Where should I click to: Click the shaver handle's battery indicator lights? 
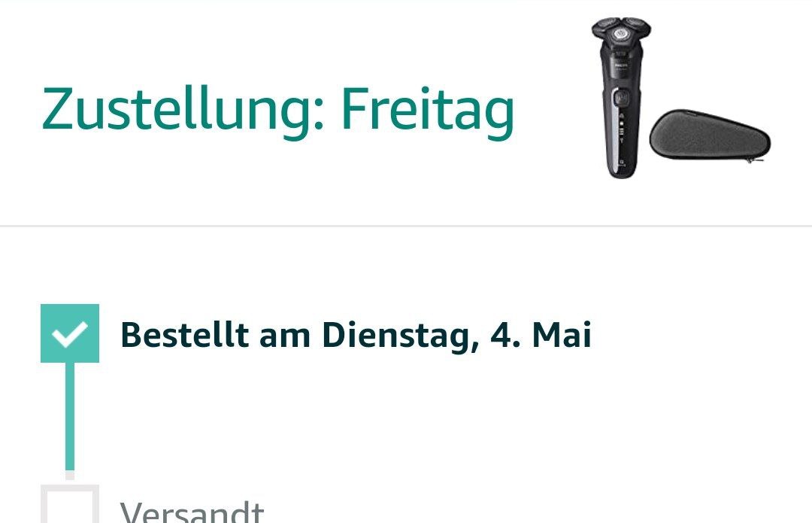click(x=622, y=129)
